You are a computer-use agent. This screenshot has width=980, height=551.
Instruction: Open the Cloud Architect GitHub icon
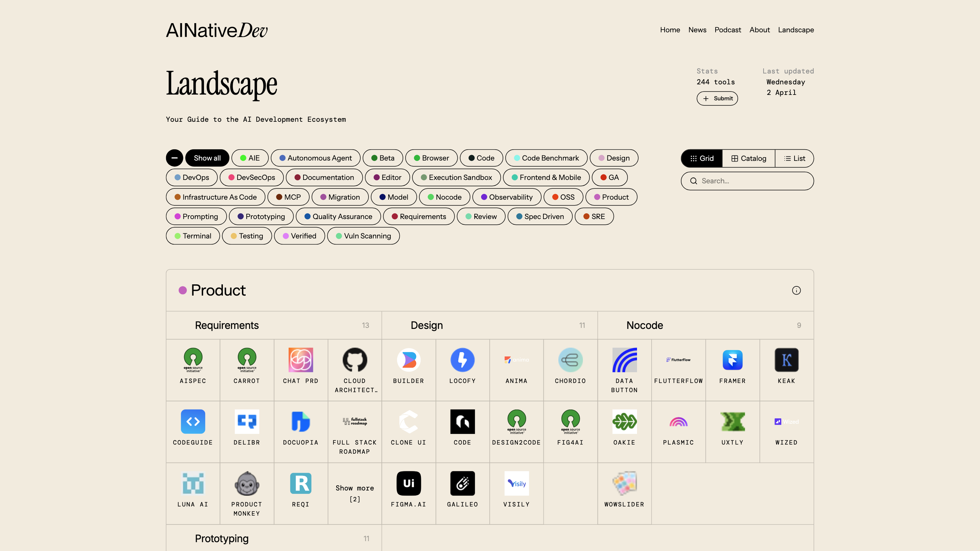pos(355,360)
